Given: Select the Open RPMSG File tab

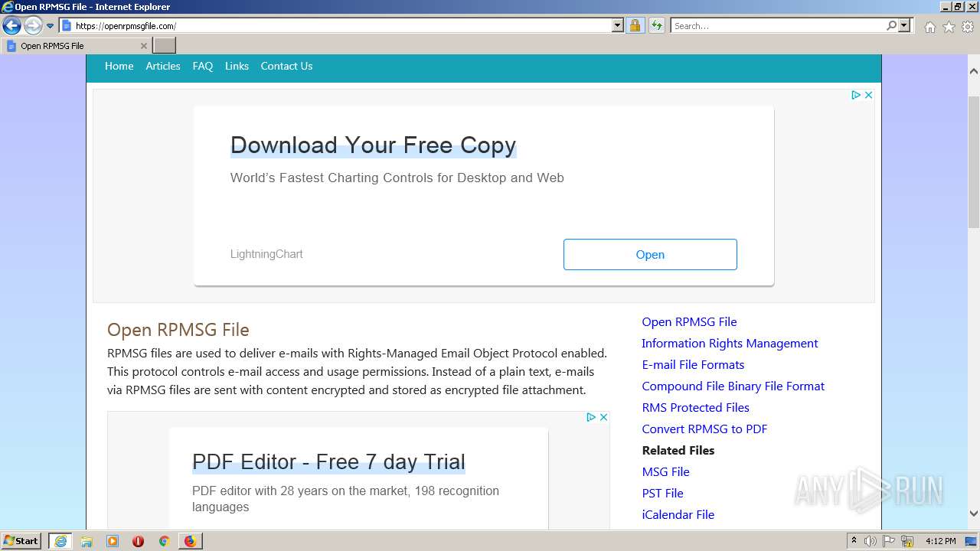Looking at the screenshot, I should point(75,46).
